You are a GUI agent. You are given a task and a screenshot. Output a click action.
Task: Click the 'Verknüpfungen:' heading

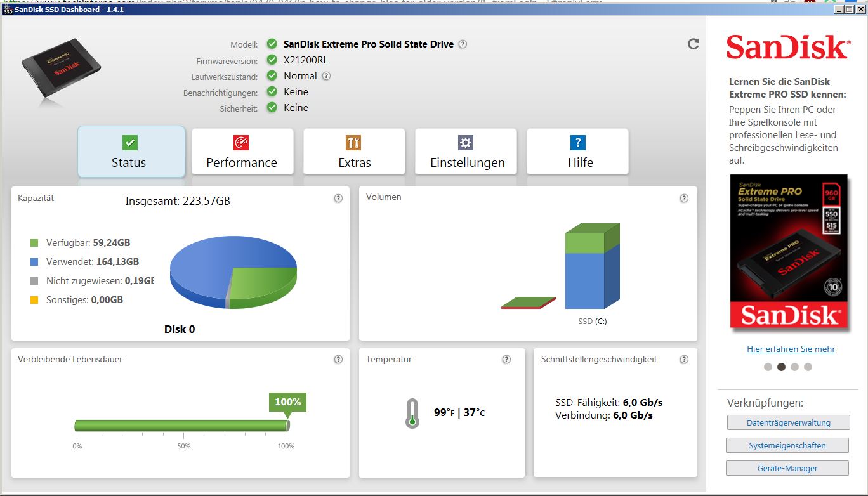click(x=765, y=403)
